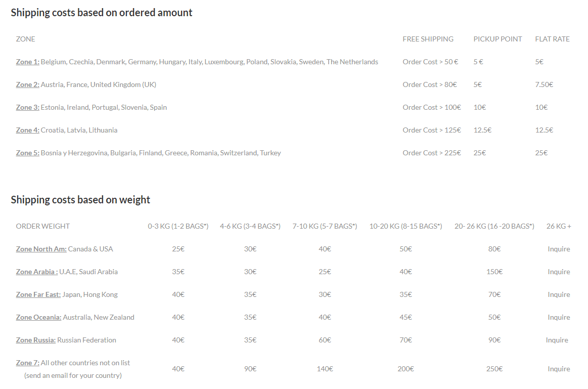
Task: Click Inquire in the Zone Russia row
Action: [x=557, y=340]
